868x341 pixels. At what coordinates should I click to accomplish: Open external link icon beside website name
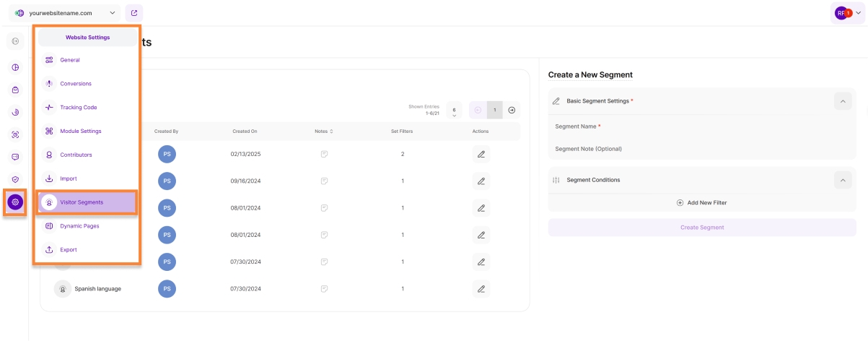(133, 13)
